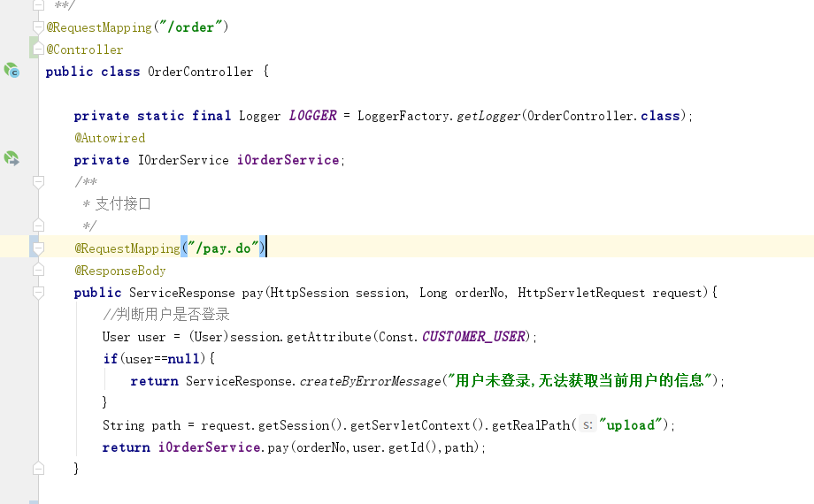Toggle the fold marker beside @Controller annotation
This screenshot has height=504, width=814.
click(x=38, y=50)
